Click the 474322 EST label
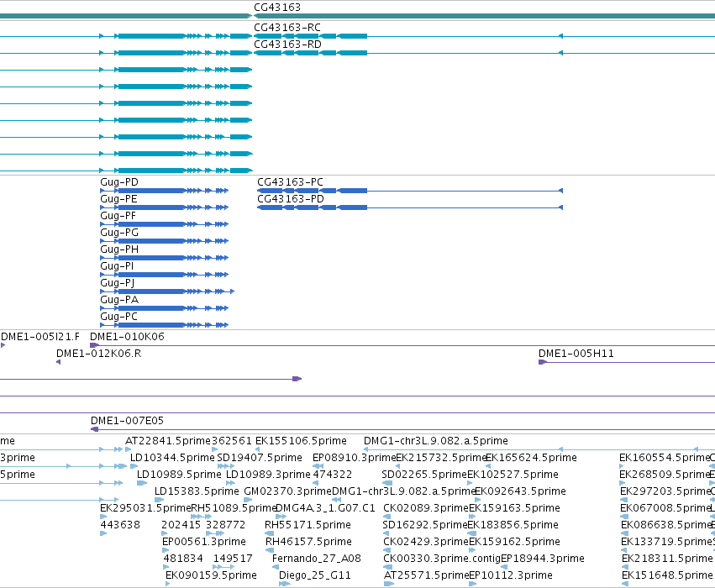 point(332,475)
